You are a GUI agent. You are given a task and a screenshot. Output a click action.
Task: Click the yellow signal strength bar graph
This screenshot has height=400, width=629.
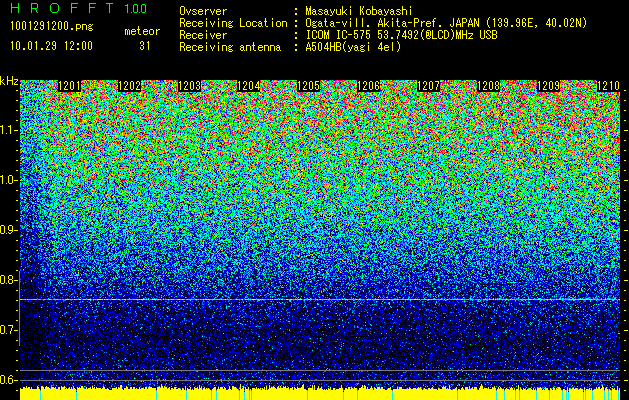[320, 393]
